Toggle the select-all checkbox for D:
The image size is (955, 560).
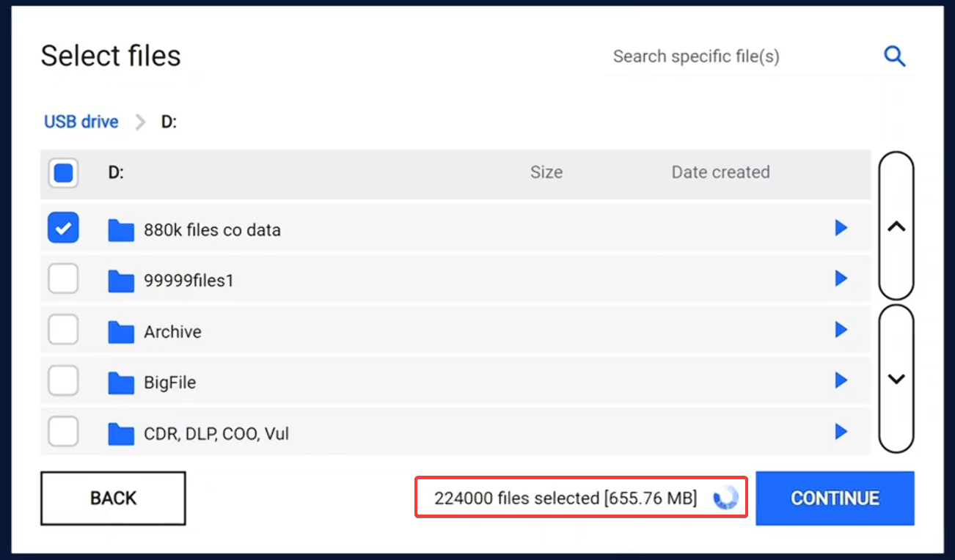click(63, 173)
